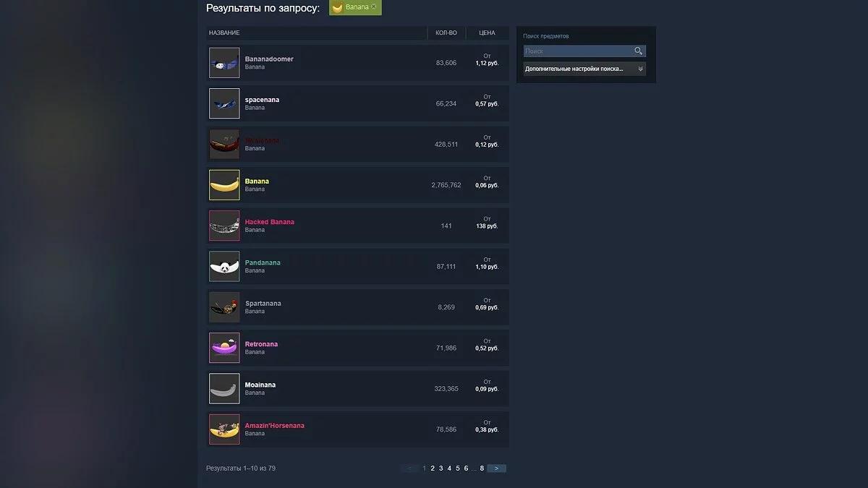Jump to results page 8
This screenshot has height=488, width=868.
pyautogui.click(x=482, y=468)
